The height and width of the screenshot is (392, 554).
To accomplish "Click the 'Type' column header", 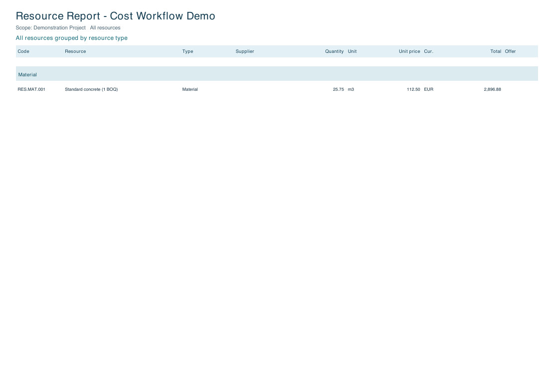I will 187,51.
